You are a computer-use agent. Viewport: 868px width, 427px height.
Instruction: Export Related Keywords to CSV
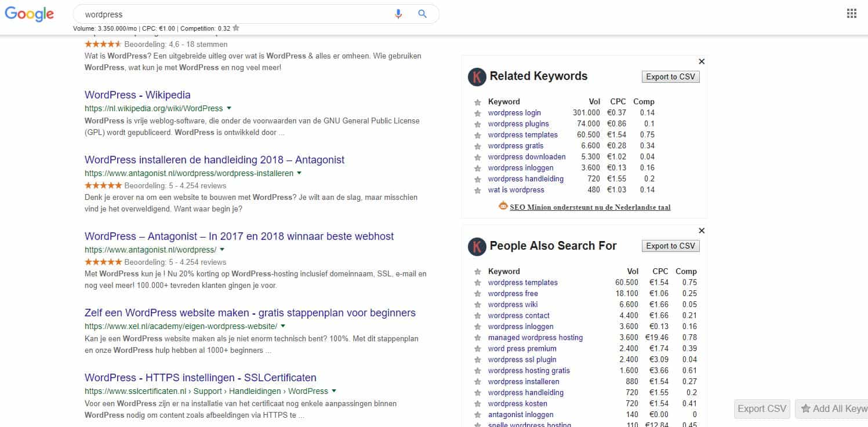[670, 77]
